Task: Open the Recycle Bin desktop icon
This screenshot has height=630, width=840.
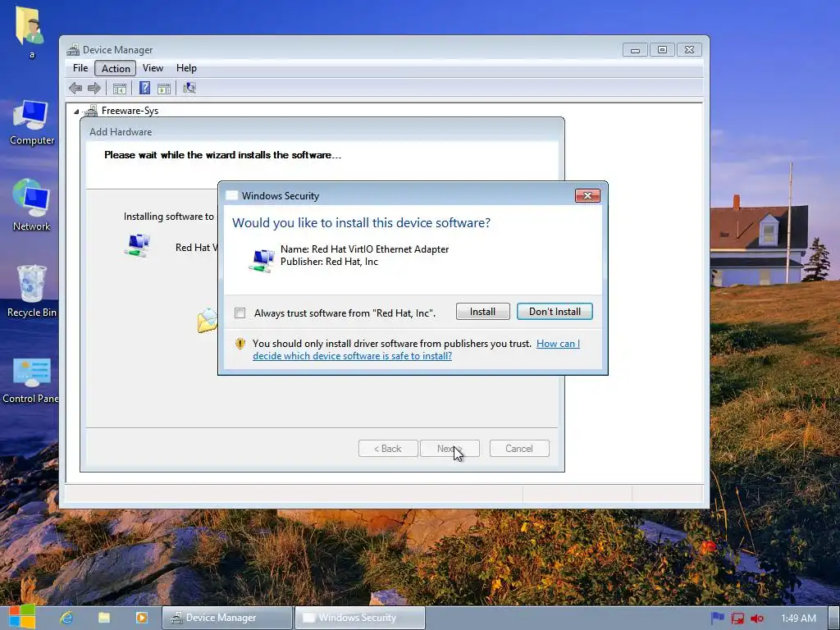Action: (x=32, y=291)
